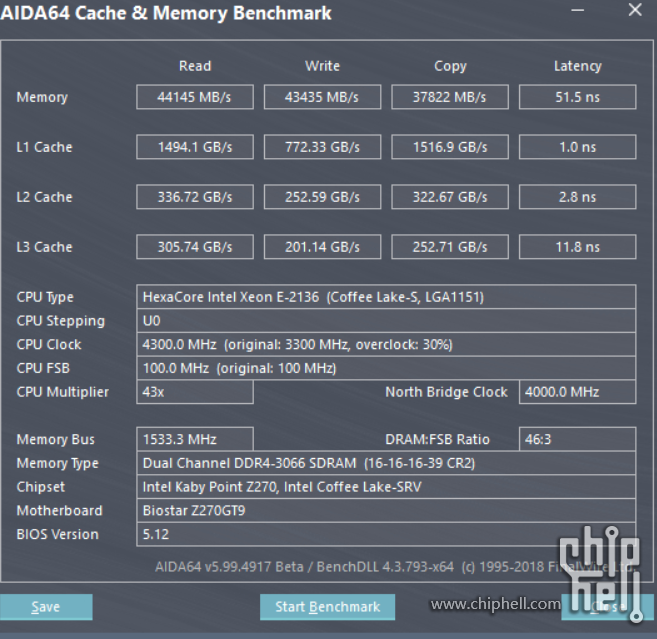Click the L1 Cache row label
The image size is (657, 639).
44,147
